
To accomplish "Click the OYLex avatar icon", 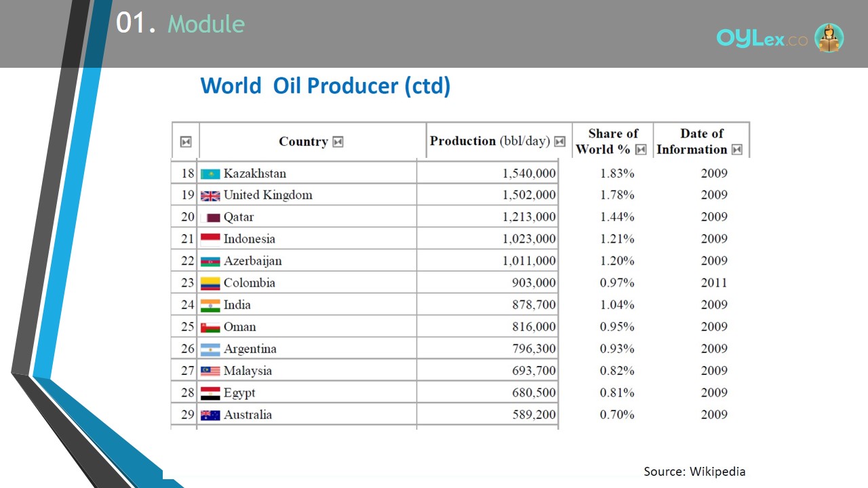I will coord(829,38).
